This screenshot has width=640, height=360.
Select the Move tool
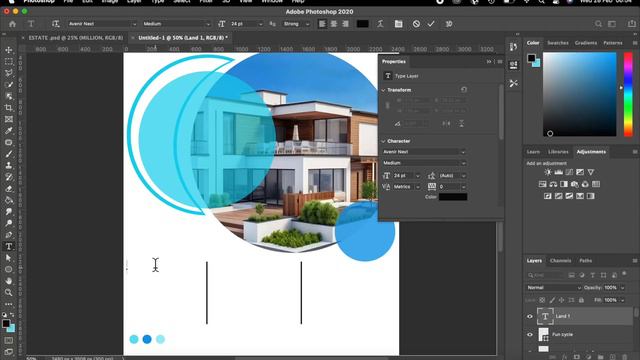(x=9, y=50)
